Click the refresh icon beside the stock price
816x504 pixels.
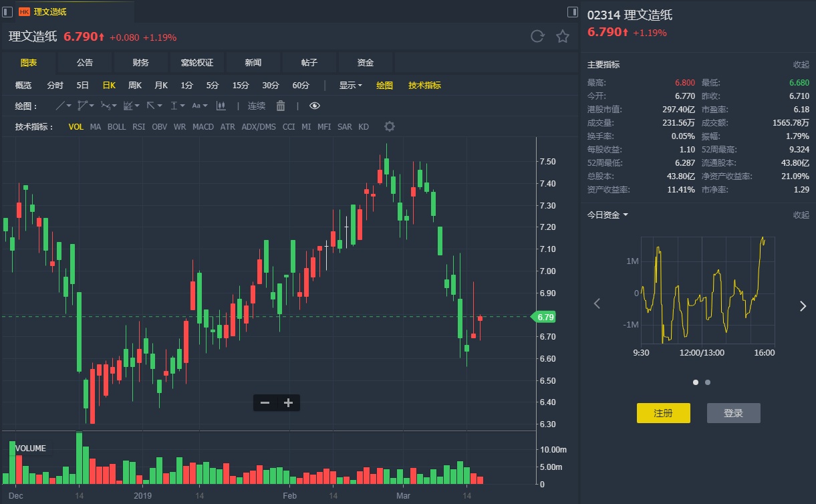(537, 36)
